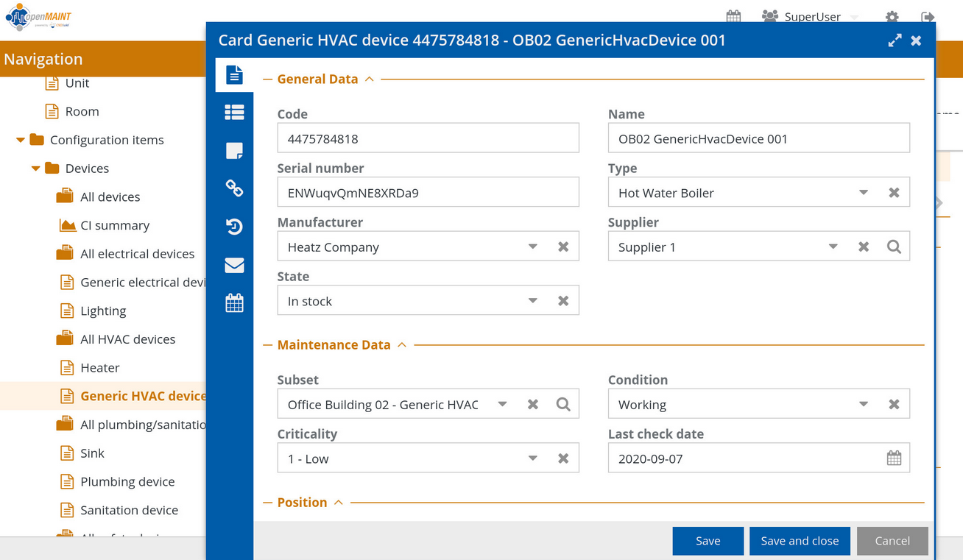The image size is (963, 560).
Task: Collapse the Configuration items folder
Action: pyautogui.click(x=21, y=140)
